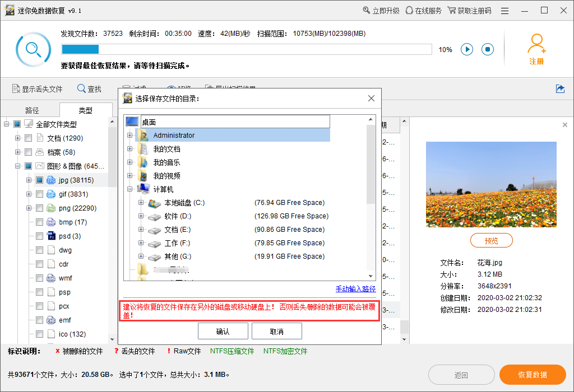Click the scan progress bar

click(x=247, y=49)
